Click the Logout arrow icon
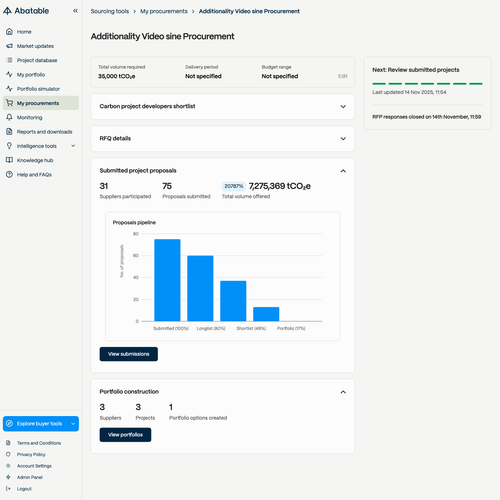Image resolution: width=500 pixels, height=500 pixels. [8, 489]
